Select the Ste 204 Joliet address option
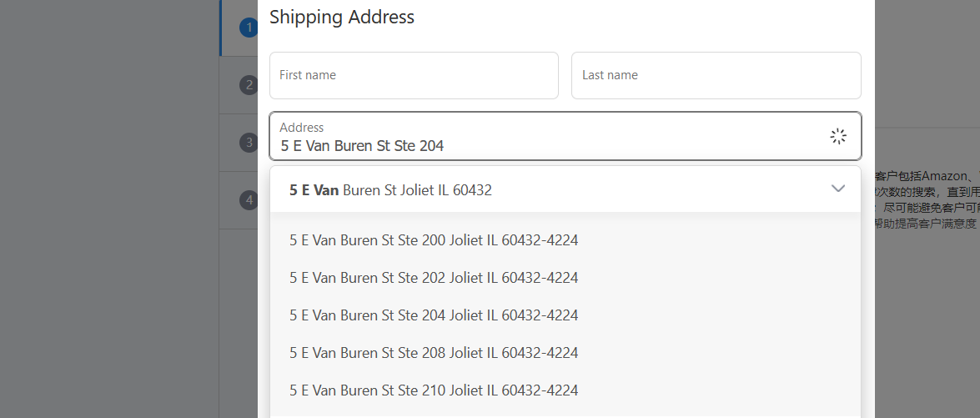This screenshot has width=980, height=418. point(434,315)
